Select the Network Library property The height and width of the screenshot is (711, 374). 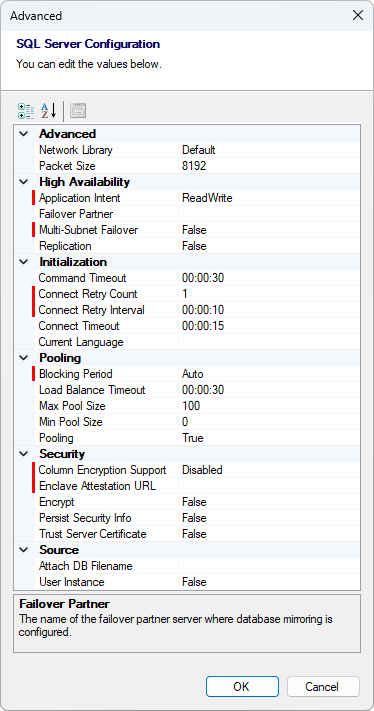click(76, 150)
